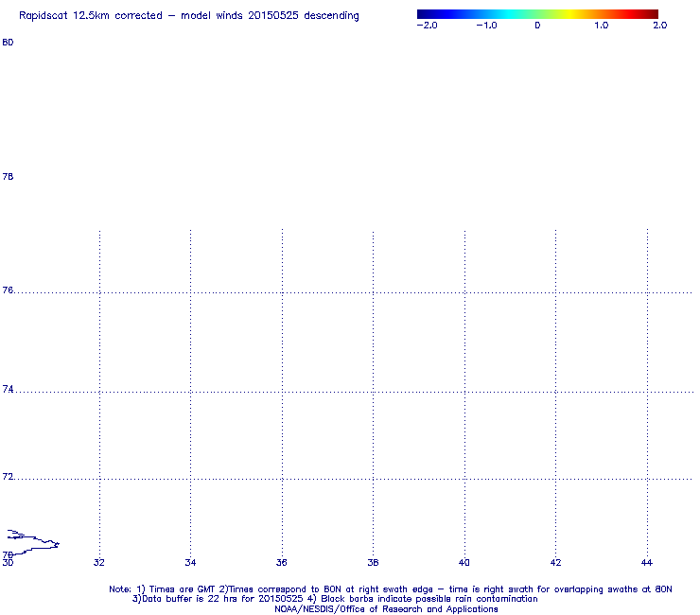Click the latitude label '74'
The width and height of the screenshot is (700, 615).
tap(8, 390)
